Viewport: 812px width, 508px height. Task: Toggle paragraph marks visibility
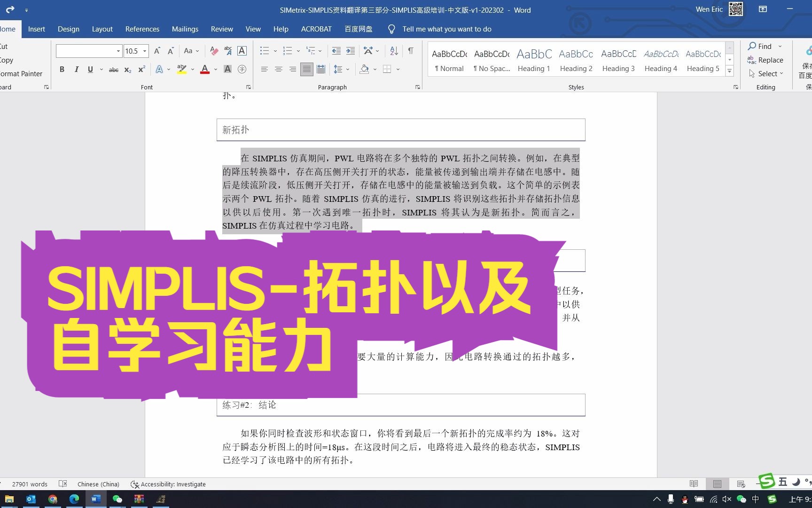pos(411,51)
